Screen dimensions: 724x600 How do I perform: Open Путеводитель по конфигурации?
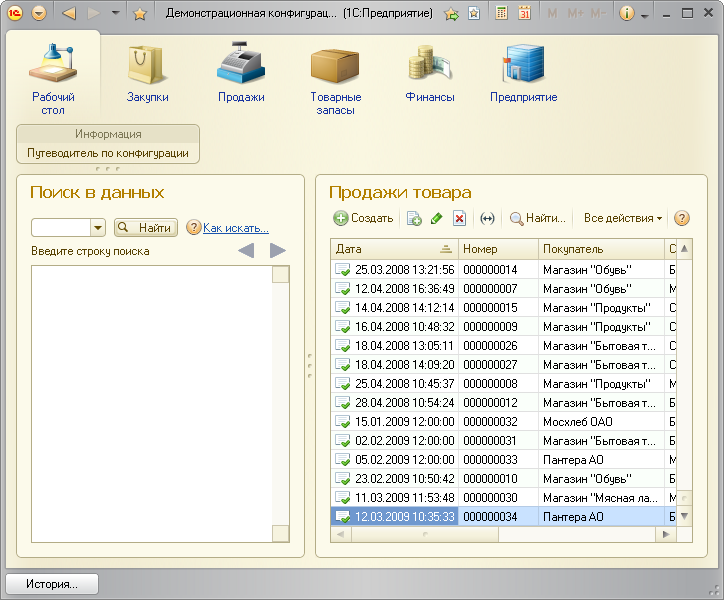[108, 153]
